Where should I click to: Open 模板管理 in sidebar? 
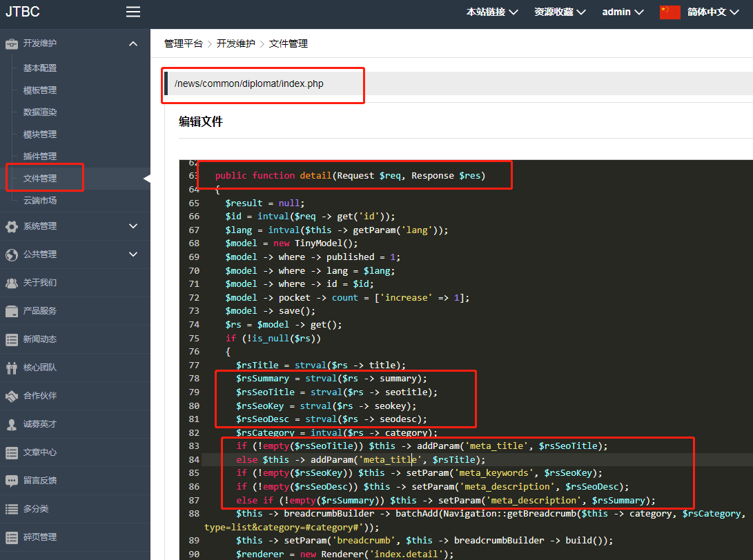pyautogui.click(x=40, y=90)
